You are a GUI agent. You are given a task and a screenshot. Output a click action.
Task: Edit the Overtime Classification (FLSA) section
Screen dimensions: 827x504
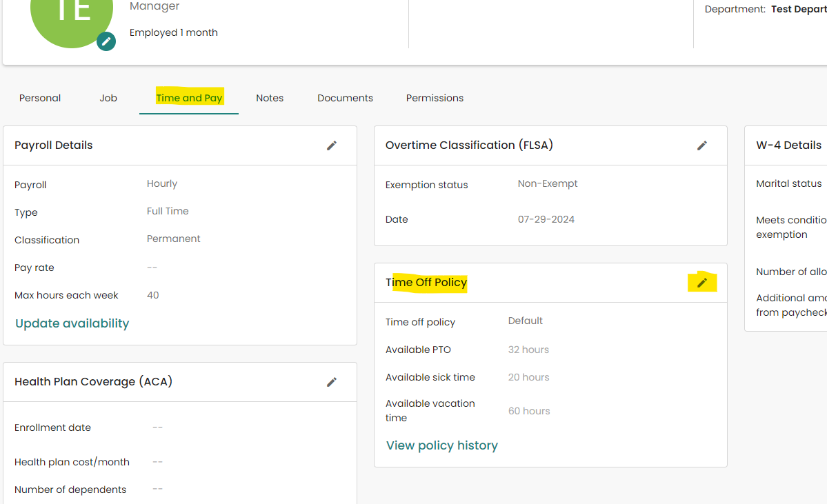(x=702, y=145)
